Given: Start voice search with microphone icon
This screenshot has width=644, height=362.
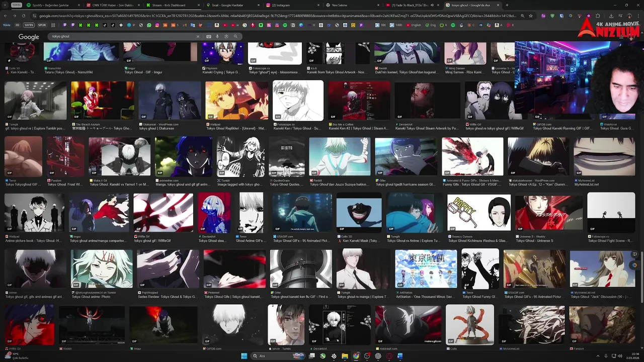Looking at the screenshot, I should [217, 36].
